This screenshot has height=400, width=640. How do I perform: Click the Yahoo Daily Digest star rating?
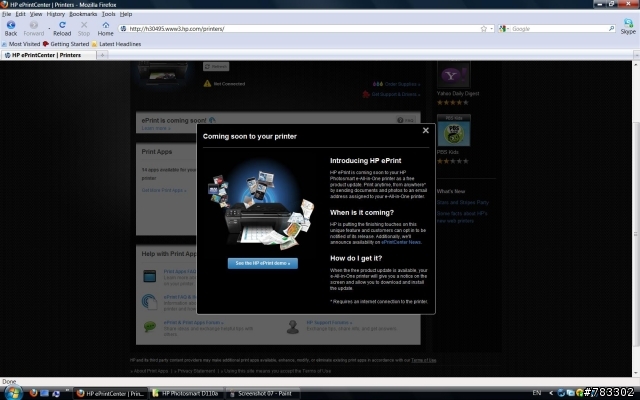click(453, 102)
